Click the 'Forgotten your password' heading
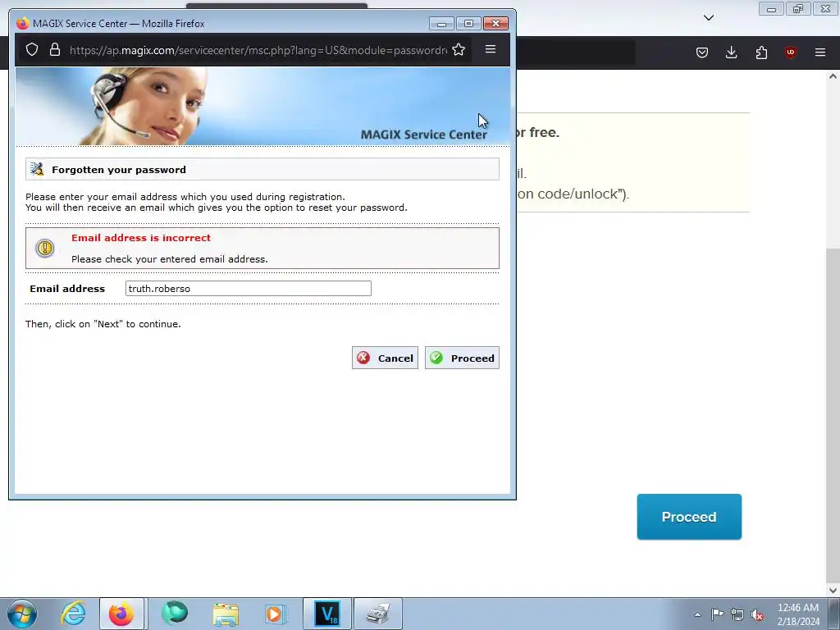This screenshot has height=630, width=840. point(119,170)
